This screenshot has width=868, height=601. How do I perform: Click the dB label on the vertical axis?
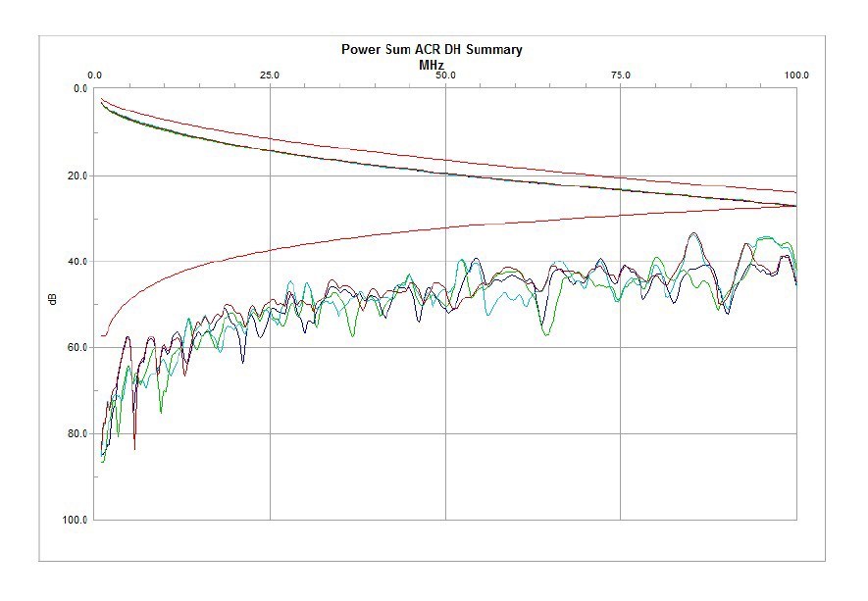click(x=53, y=299)
